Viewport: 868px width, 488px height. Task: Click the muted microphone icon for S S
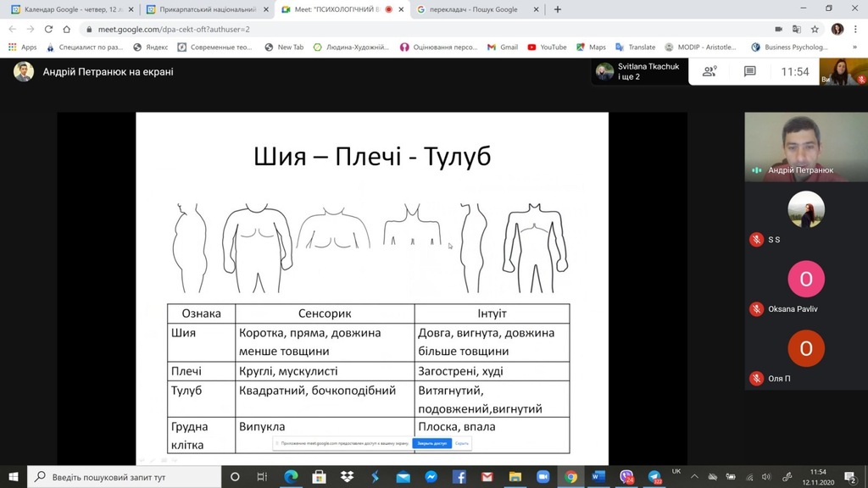[x=756, y=240]
